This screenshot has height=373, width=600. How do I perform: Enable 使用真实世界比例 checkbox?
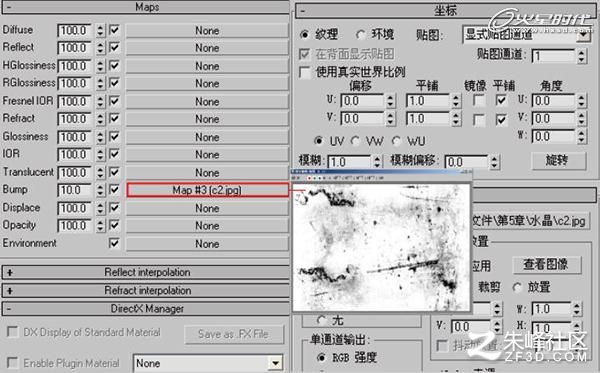[x=305, y=72]
